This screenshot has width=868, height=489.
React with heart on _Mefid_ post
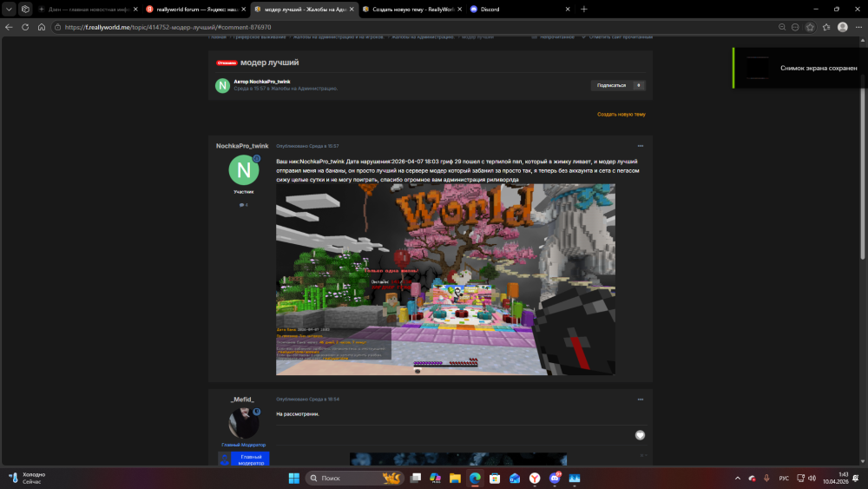coord(640,435)
